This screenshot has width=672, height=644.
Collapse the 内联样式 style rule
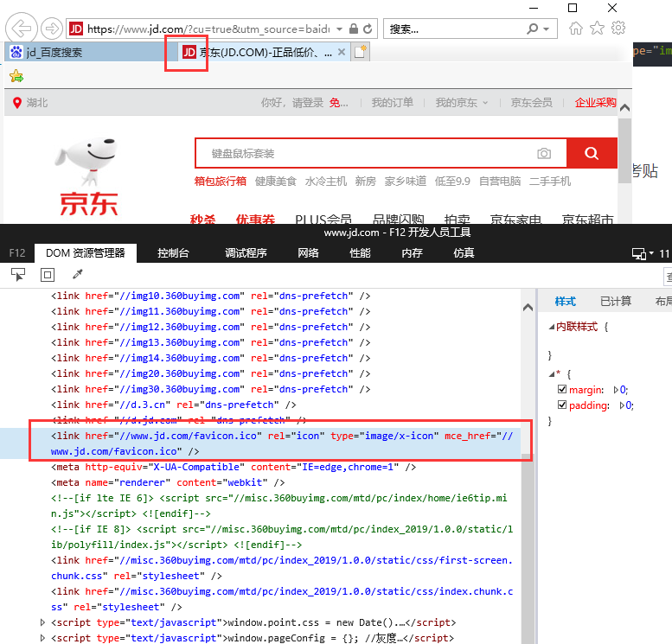point(552,327)
